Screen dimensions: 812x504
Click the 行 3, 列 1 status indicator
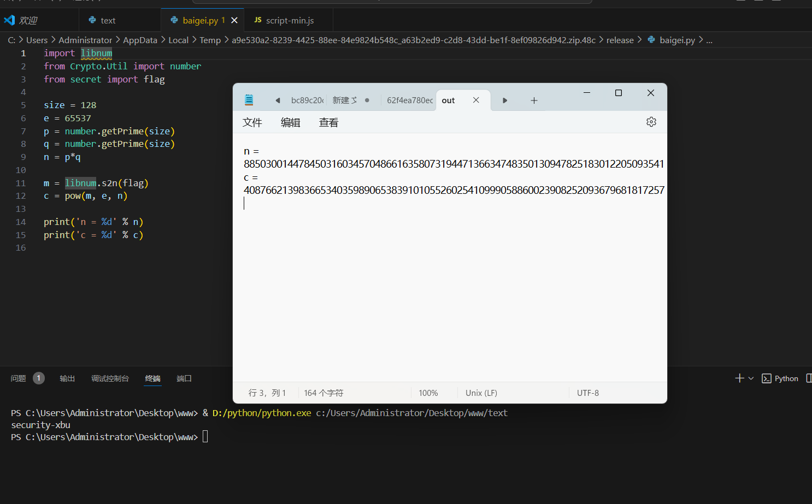[x=267, y=393]
